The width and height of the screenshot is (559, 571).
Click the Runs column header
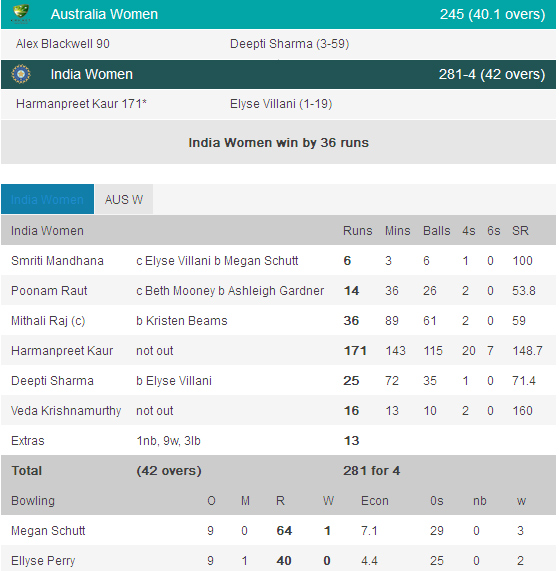point(358,231)
